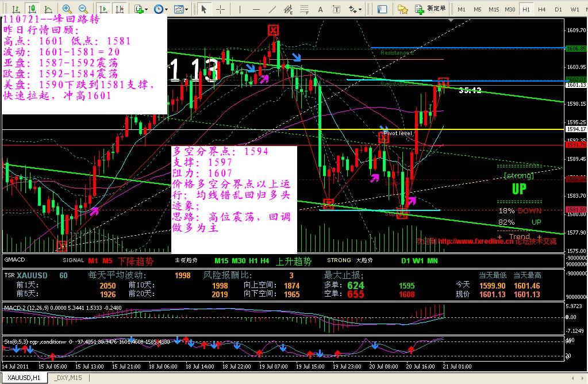
Task: Open the _DXY,M15 chart tab
Action: click(x=68, y=378)
